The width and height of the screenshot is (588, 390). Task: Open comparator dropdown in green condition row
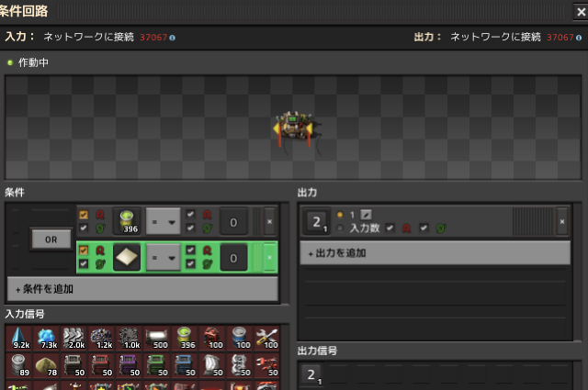pyautogui.click(x=163, y=258)
